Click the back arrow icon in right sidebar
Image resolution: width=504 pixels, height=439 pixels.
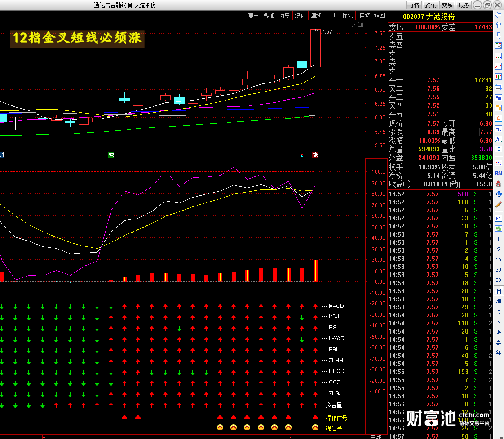tap(499, 15)
